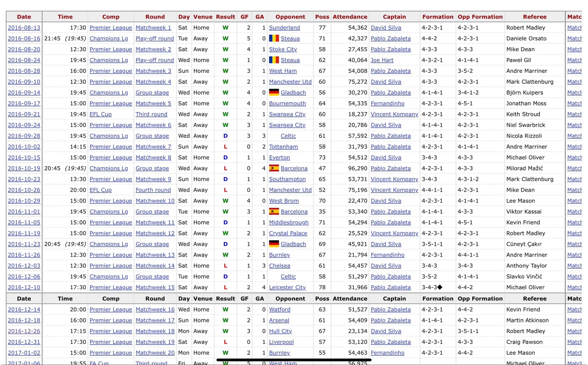The image size is (588, 365).
Task: Sort table by Date column header
Action: (24, 17)
